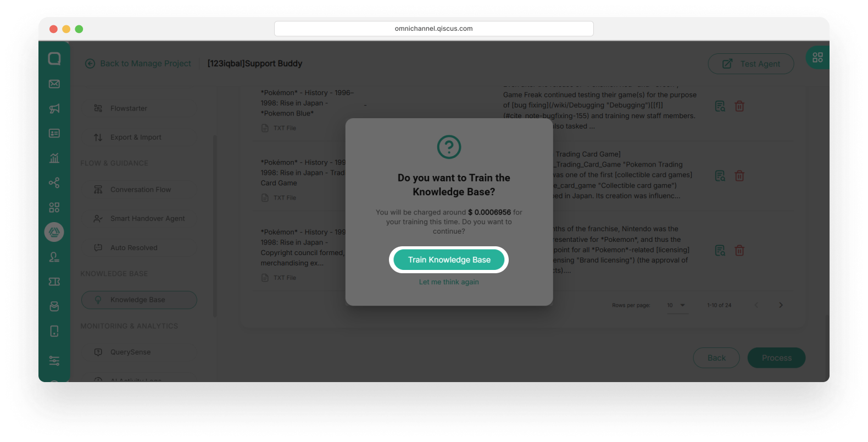Click the '[123iqbal]Support Buddy' project title

pos(255,64)
